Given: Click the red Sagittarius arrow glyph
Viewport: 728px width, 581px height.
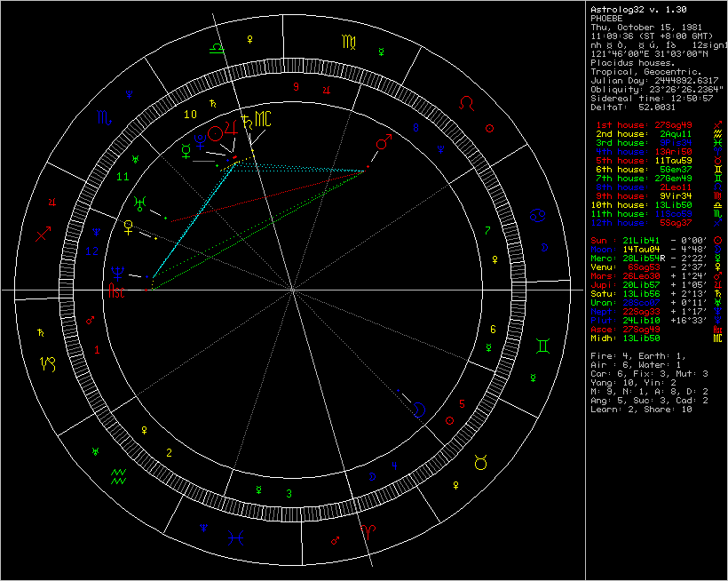Looking at the screenshot, I should pyautogui.click(x=44, y=234).
